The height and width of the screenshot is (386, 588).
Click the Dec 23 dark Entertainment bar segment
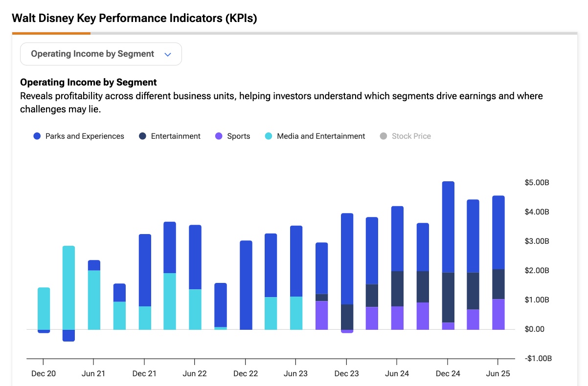click(347, 317)
